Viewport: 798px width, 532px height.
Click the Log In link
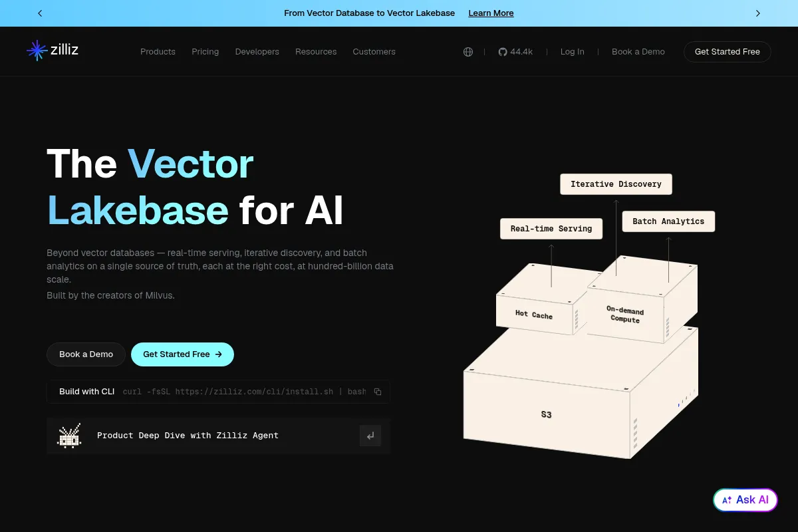pyautogui.click(x=573, y=52)
